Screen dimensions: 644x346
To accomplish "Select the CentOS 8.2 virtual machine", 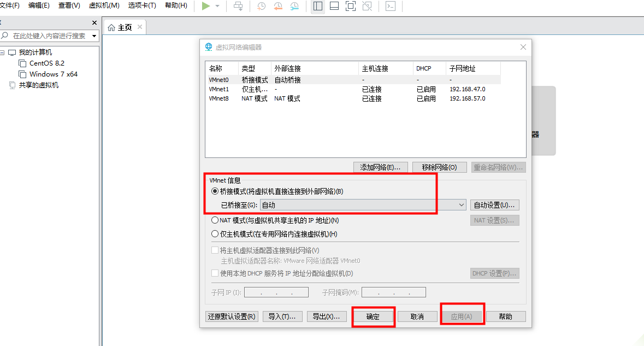I will 47,63.
